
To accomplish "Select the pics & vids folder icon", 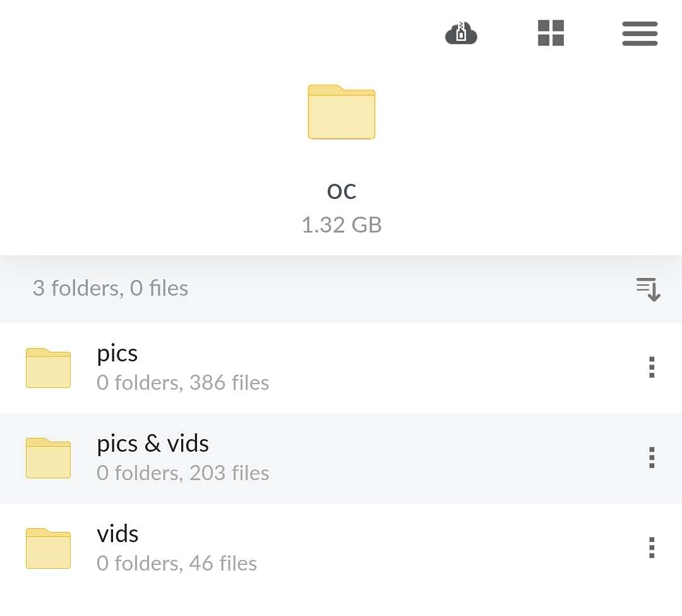I will 48,458.
